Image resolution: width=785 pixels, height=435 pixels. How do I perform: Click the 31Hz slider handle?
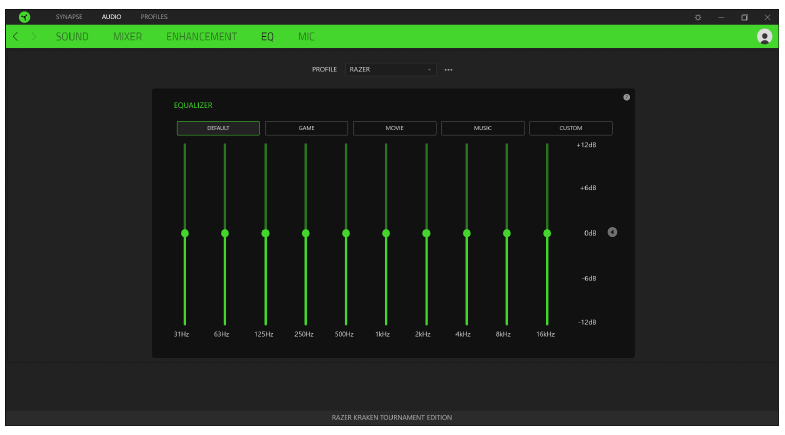185,233
